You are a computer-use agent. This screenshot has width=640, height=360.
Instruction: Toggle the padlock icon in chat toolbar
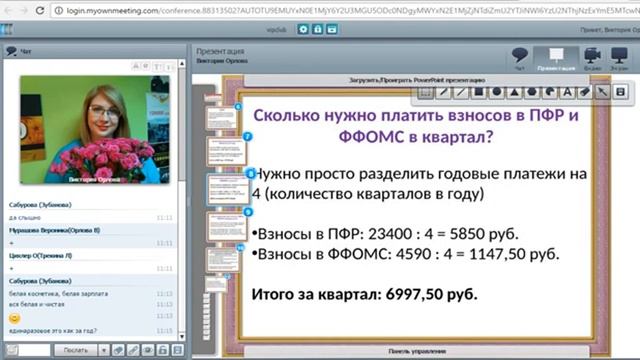tap(162, 350)
